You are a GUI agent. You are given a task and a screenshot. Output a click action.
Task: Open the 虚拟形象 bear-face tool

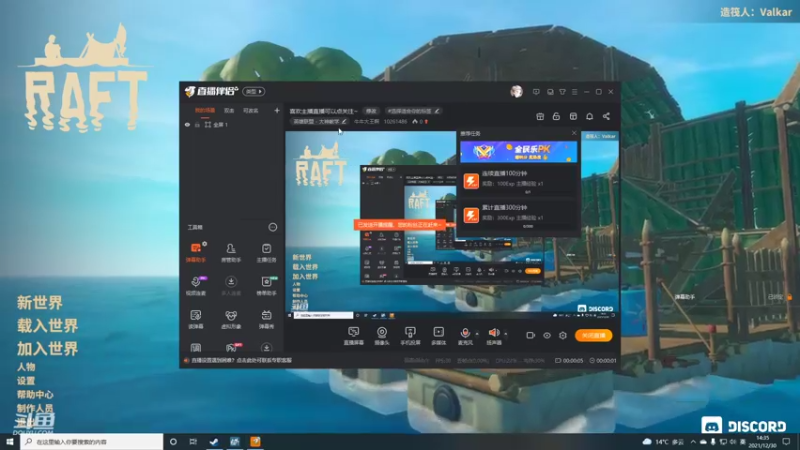(x=231, y=319)
